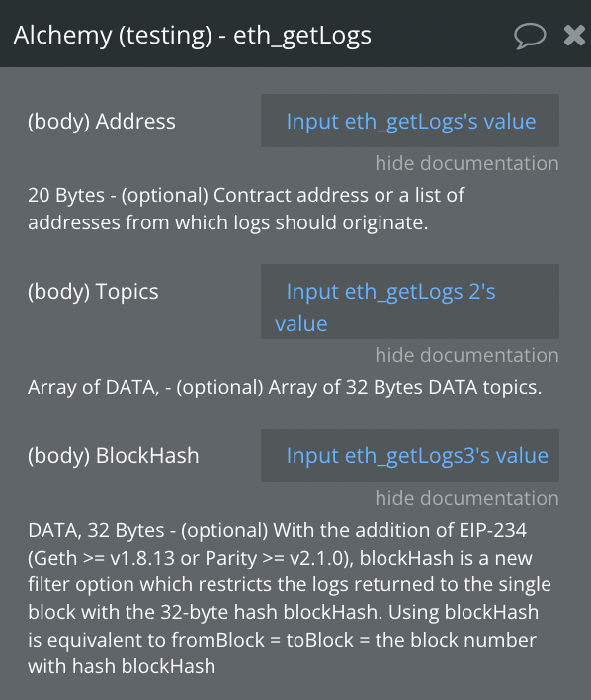
Task: Edit the Address field's dynamic expression
Action: pyautogui.click(x=410, y=121)
